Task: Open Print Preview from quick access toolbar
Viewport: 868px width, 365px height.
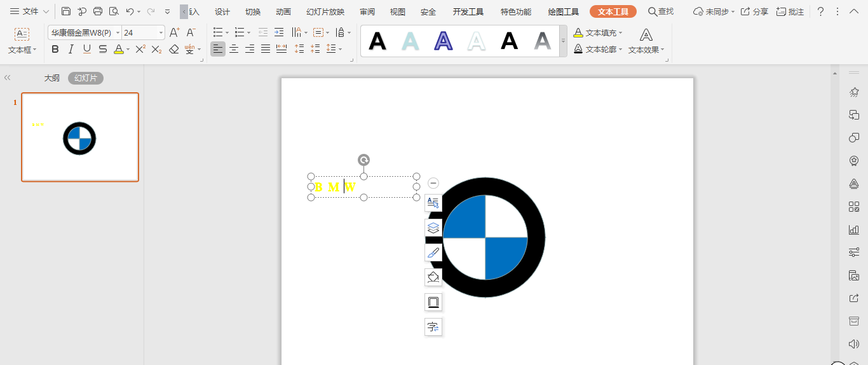Action: pyautogui.click(x=114, y=11)
